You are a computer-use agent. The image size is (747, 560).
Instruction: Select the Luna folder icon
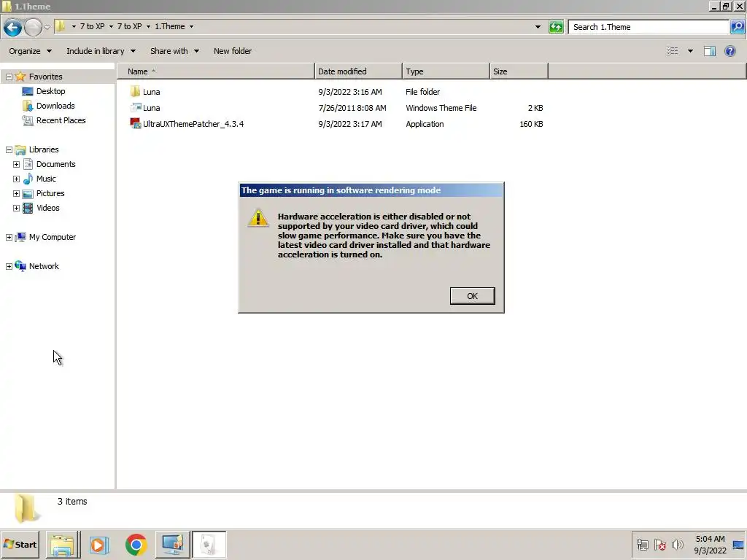(x=135, y=91)
